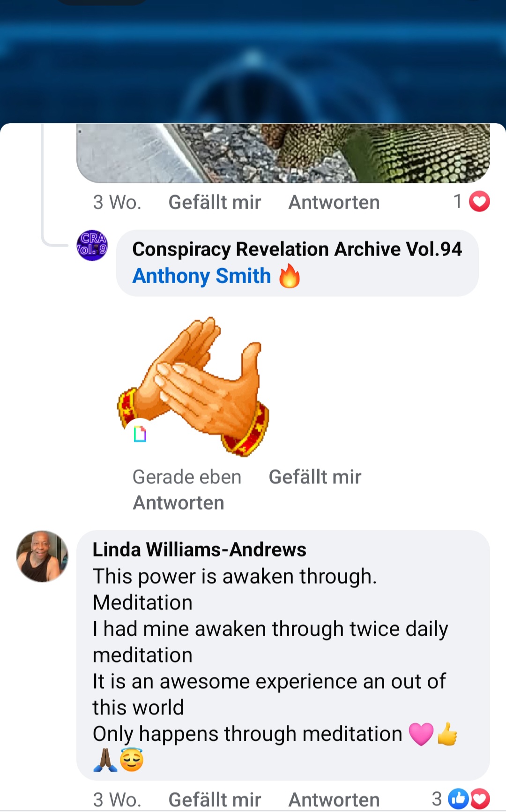Screen dimensions: 506x812
Task: Reply to the lizard photo comment
Action: coord(334,202)
